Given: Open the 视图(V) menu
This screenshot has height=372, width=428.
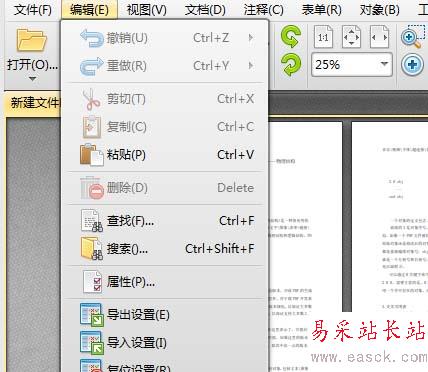Looking at the screenshot, I should 146,10.
